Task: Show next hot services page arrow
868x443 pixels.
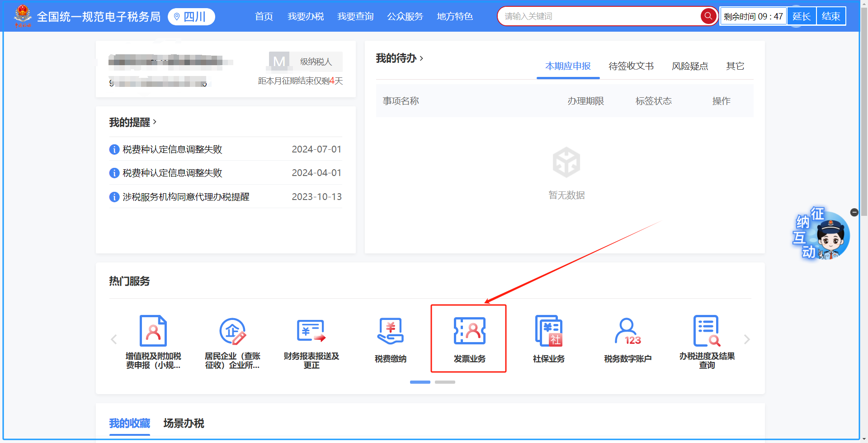Action: pyautogui.click(x=747, y=339)
